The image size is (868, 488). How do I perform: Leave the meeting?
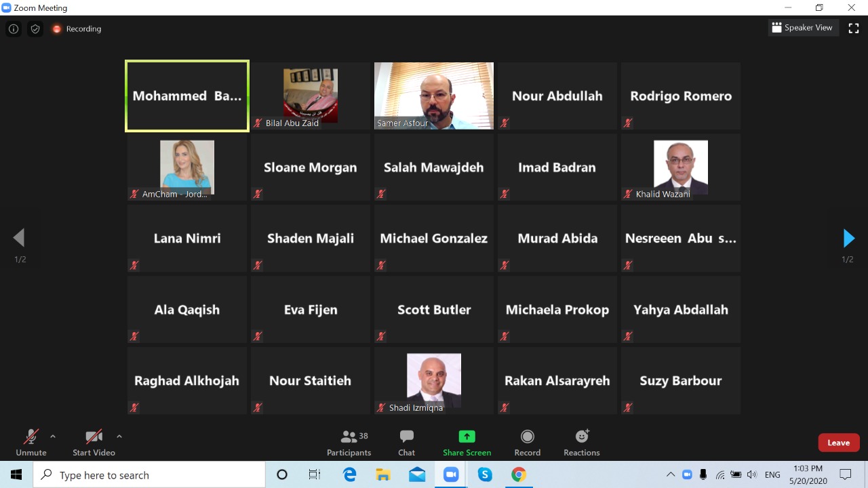tap(838, 443)
